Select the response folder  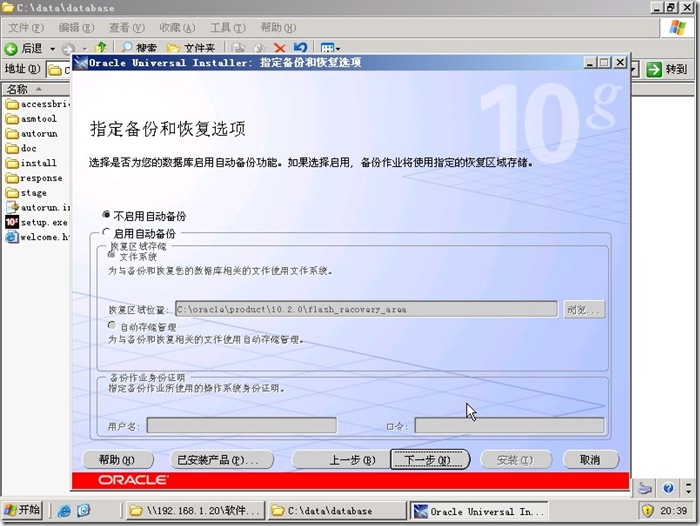click(x=34, y=178)
